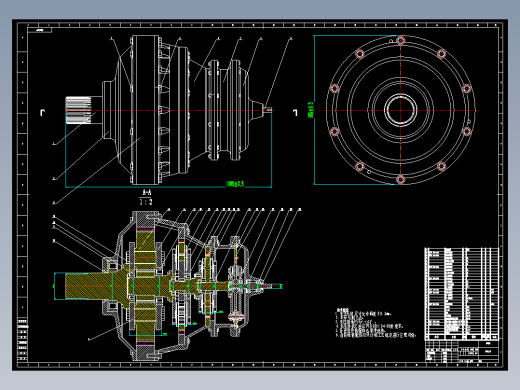520x390 pixels.
Task: Click the revision table on the left border
Action: click(x=22, y=340)
